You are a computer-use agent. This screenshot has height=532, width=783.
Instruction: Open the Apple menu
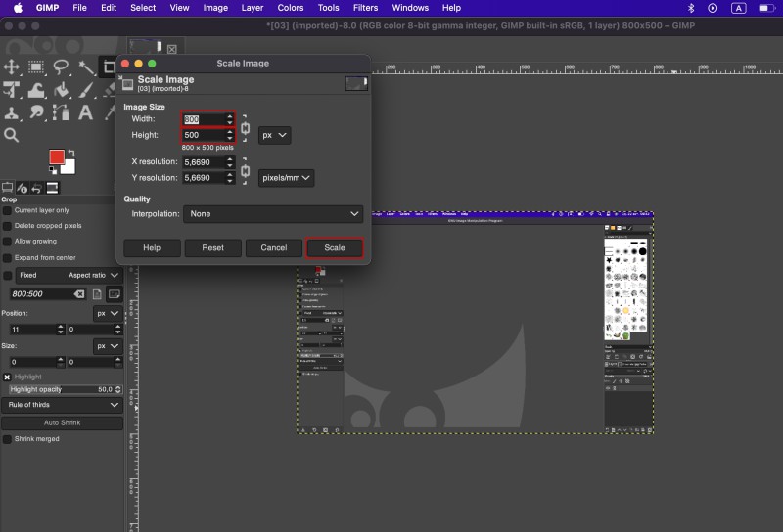click(x=18, y=8)
